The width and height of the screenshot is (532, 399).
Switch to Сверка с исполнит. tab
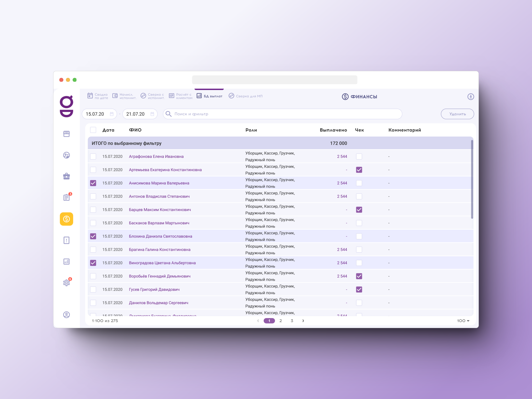pyautogui.click(x=153, y=96)
